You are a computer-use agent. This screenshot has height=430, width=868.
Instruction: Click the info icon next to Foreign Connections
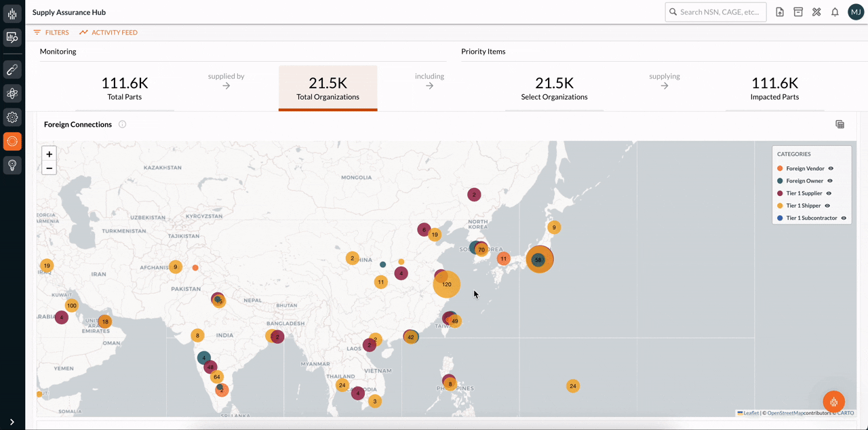(x=122, y=124)
